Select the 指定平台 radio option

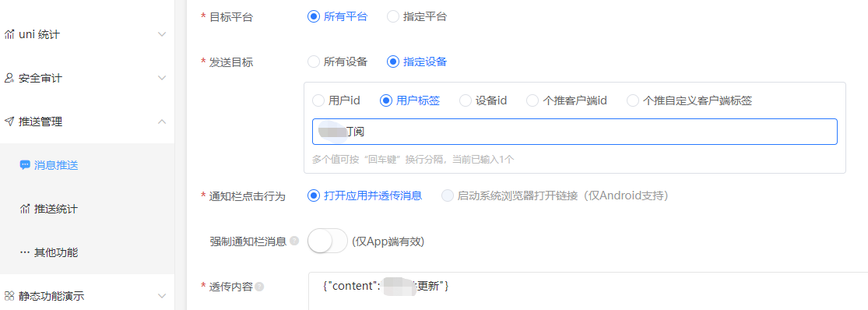tap(392, 16)
